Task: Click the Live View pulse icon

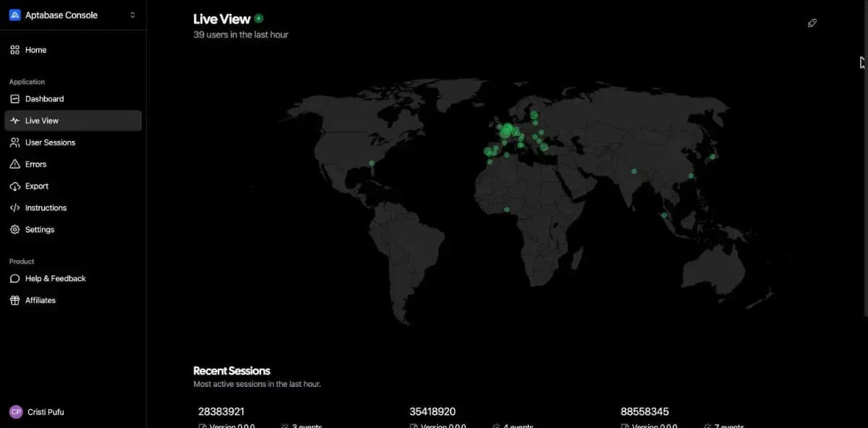Action: pos(14,121)
